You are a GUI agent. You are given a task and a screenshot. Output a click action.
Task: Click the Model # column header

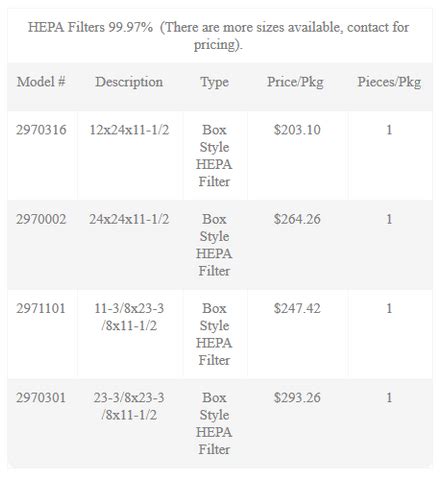coord(41,82)
